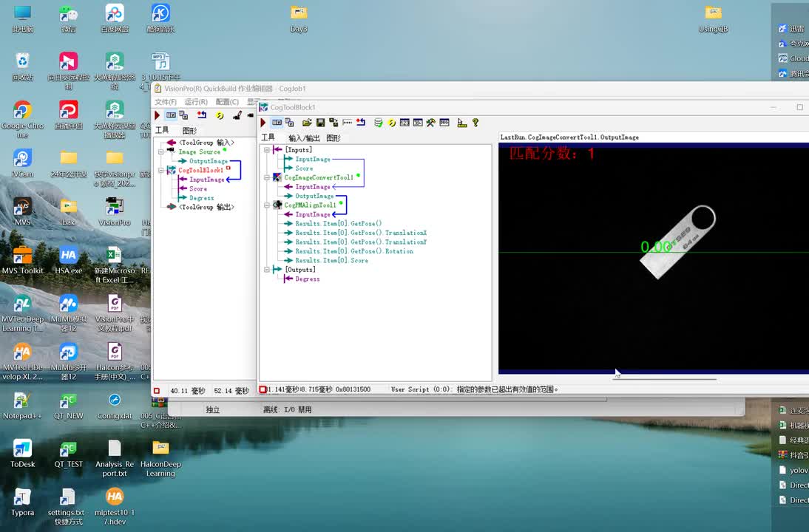Click the horizontal scrollbar below the image
The image size is (809, 532).
click(663, 379)
